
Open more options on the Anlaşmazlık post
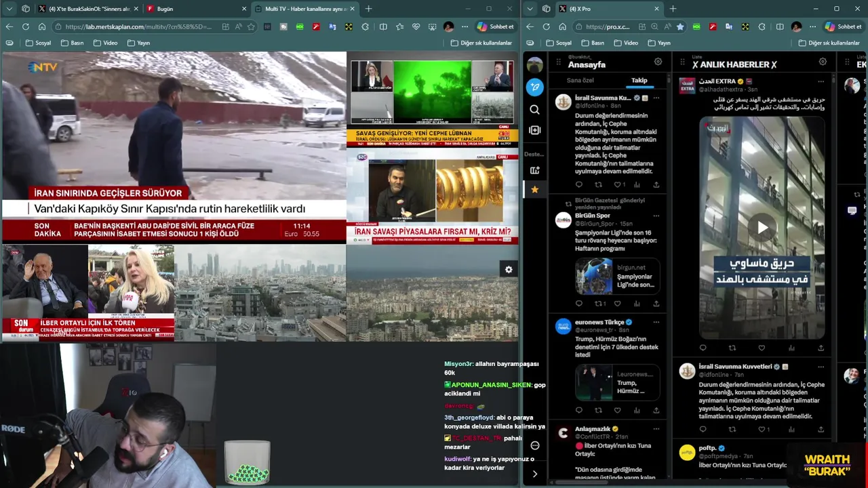click(x=656, y=429)
